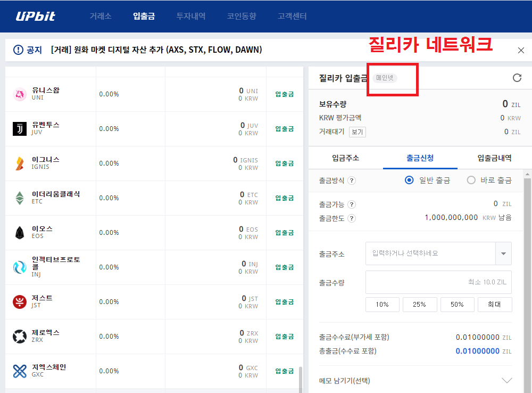The width and height of the screenshot is (532, 393).
Task: Click 입출금 link for 이오스 EOS
Action: (x=284, y=233)
